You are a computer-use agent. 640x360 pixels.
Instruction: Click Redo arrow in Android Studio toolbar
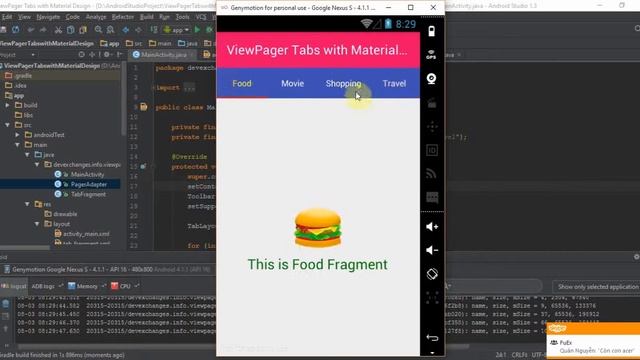point(43,30)
